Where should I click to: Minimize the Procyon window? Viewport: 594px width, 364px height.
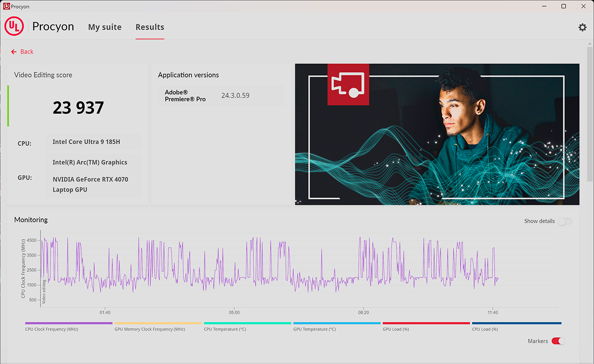(x=543, y=6)
